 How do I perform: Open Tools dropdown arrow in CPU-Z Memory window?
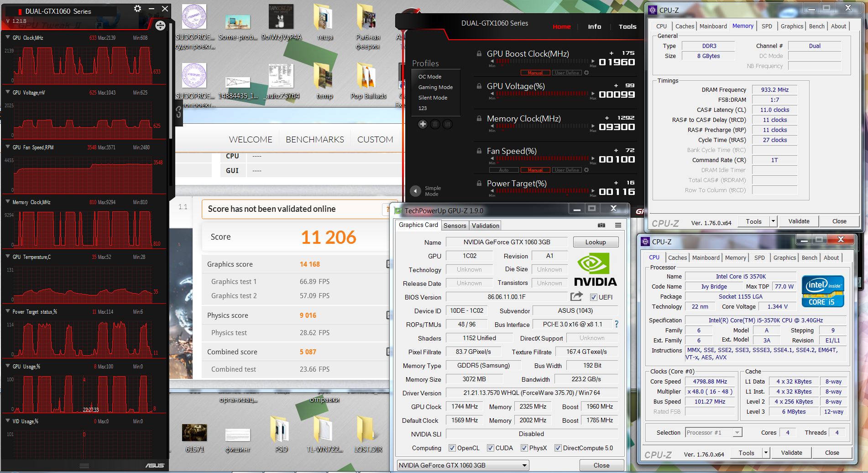pyautogui.click(x=773, y=221)
